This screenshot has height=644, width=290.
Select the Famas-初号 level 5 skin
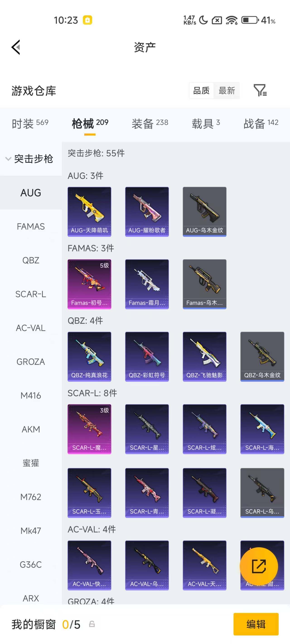pos(89,284)
